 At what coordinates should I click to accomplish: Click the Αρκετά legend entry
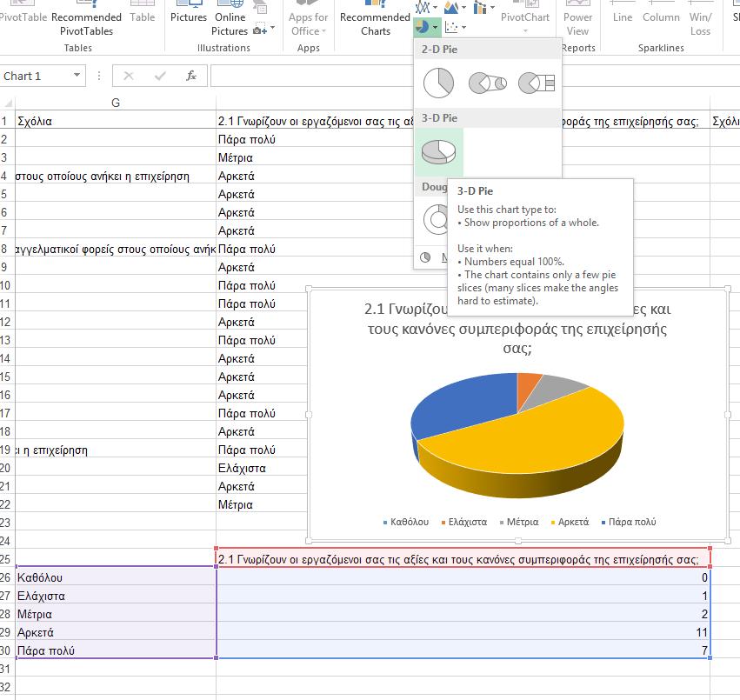click(x=570, y=522)
